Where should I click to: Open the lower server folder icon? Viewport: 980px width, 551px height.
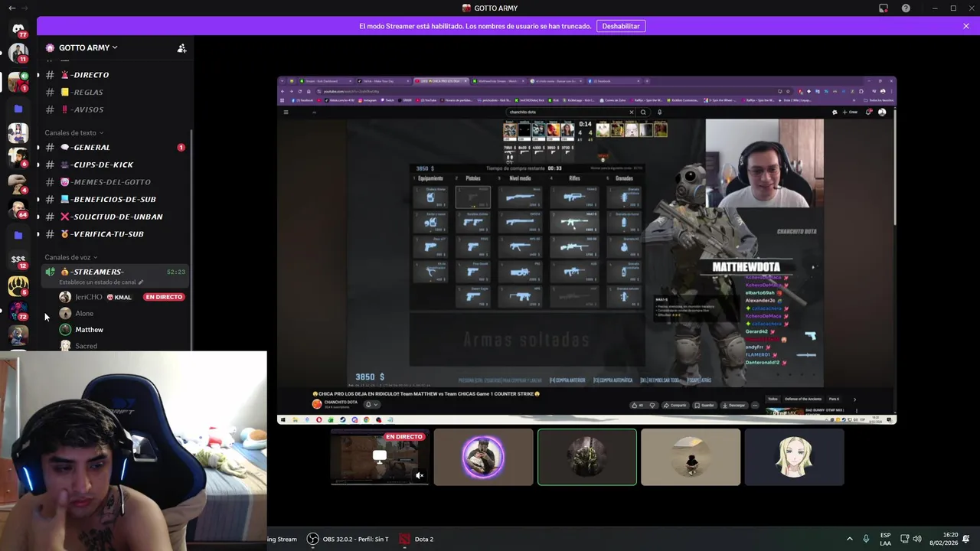(18, 235)
